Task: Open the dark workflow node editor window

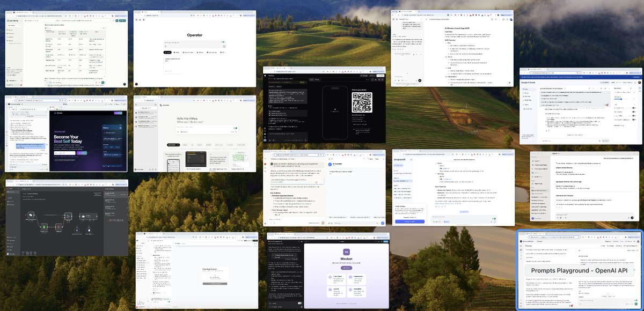Action: coord(67,218)
